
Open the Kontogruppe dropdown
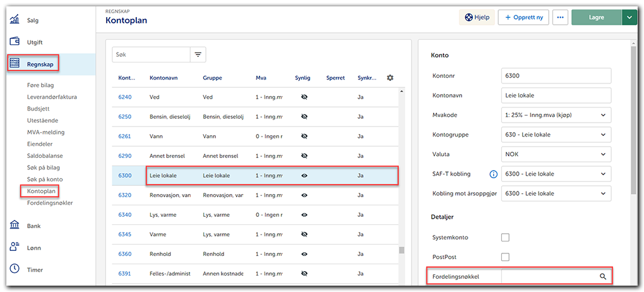coord(556,135)
